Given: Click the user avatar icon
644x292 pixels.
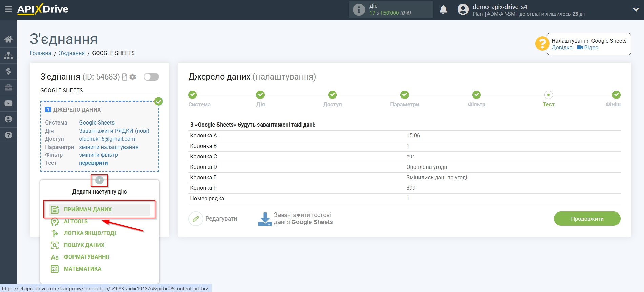Looking at the screenshot, I should pos(463,9).
